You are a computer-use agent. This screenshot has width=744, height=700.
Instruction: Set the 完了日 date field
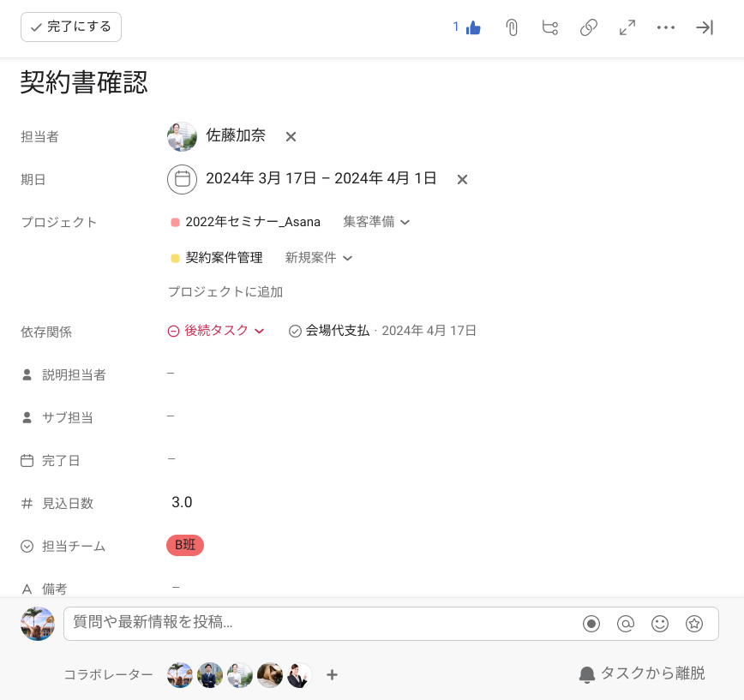tap(171, 459)
